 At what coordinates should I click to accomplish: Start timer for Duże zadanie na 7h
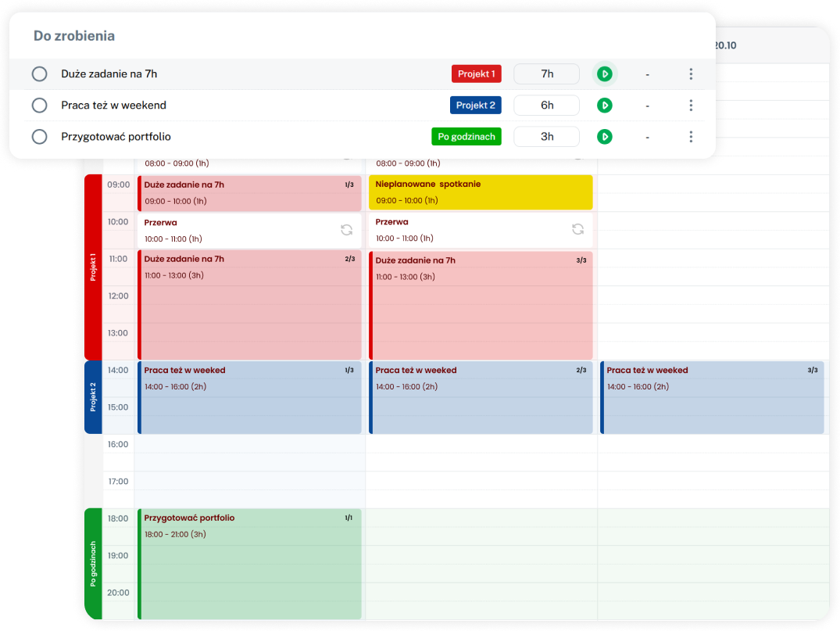(604, 73)
